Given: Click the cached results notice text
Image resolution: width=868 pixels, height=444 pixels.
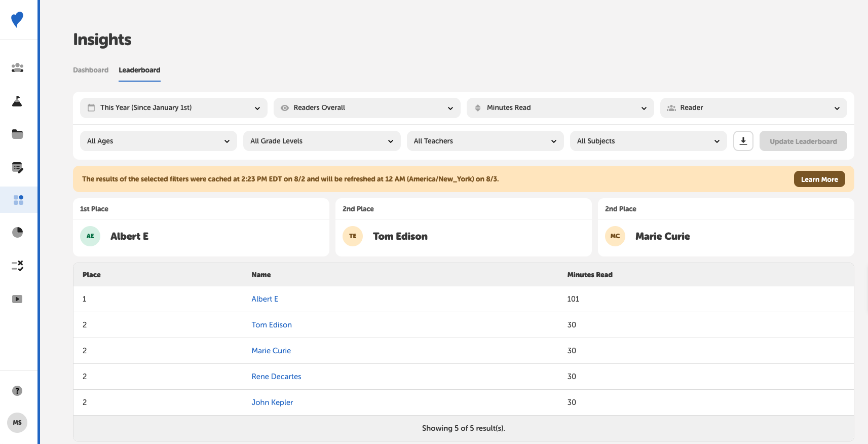Looking at the screenshot, I should tap(290, 179).
